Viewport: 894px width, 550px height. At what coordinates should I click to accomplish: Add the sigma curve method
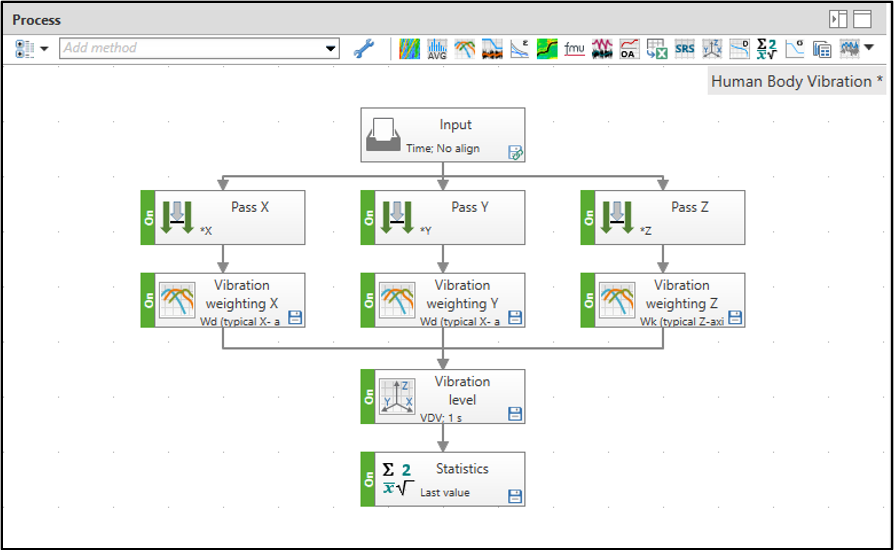[794, 49]
